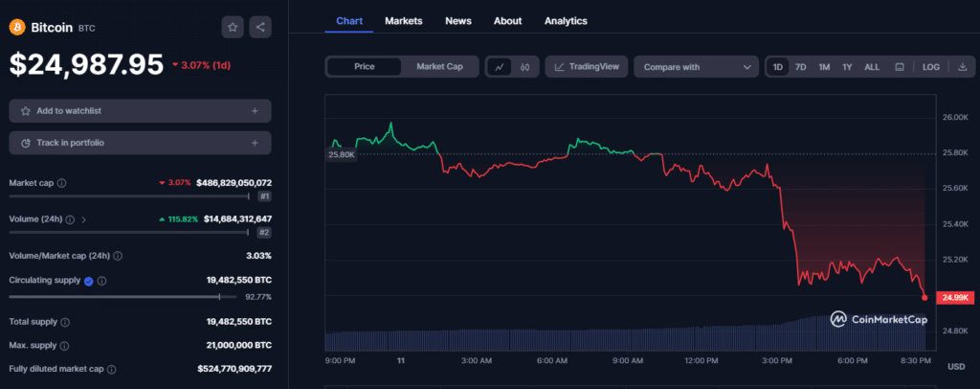Open the News tab
The image size is (980, 389).
point(458,21)
